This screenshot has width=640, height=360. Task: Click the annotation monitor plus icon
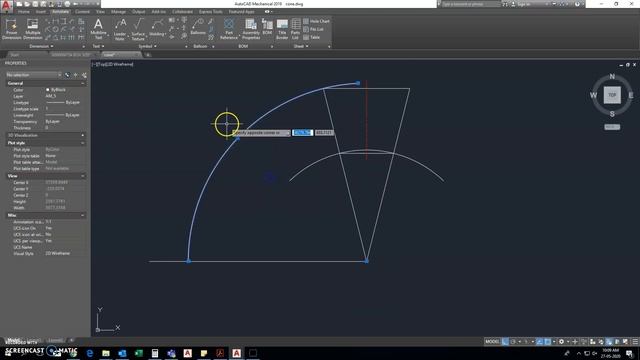coord(575,342)
